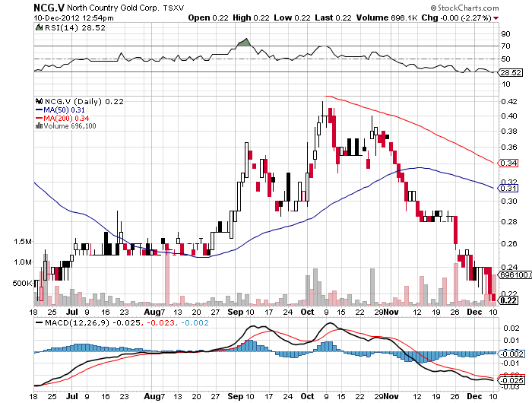Screen dimensions: 532x403
Task: Click the volume bars icon in legend
Action: point(39,126)
